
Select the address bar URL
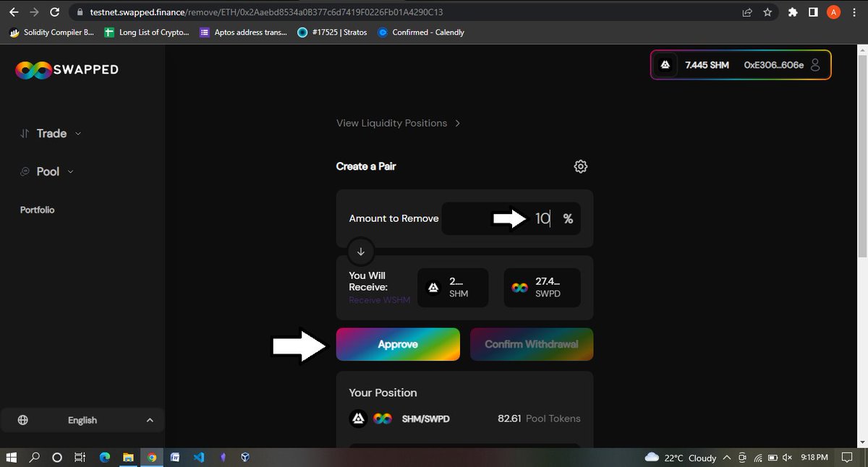pos(267,12)
